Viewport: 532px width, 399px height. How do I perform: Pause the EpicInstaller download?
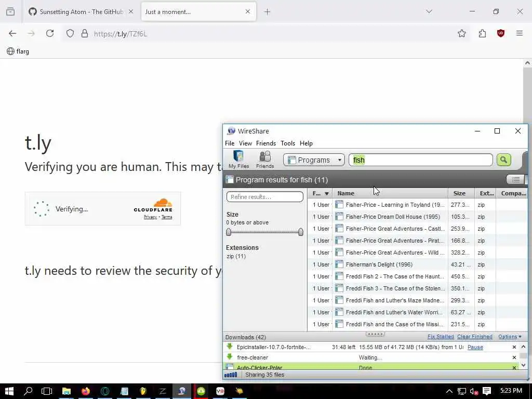click(x=475, y=347)
